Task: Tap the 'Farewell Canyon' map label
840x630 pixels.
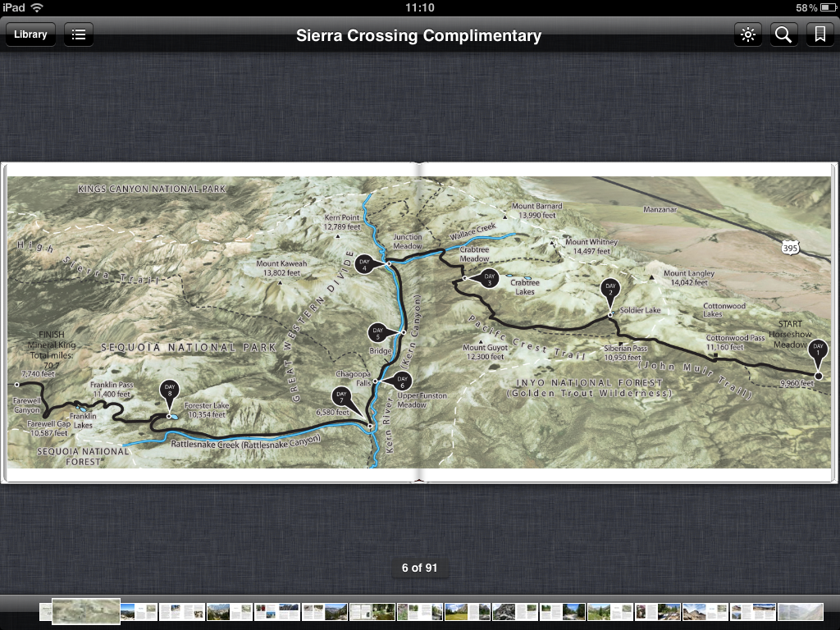Action: point(27,405)
